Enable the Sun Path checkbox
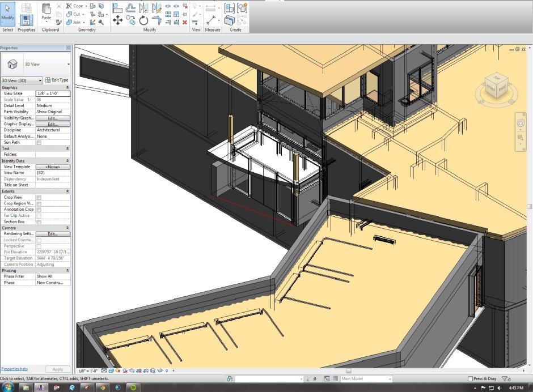Screen dimensions: 533x392 (39, 143)
